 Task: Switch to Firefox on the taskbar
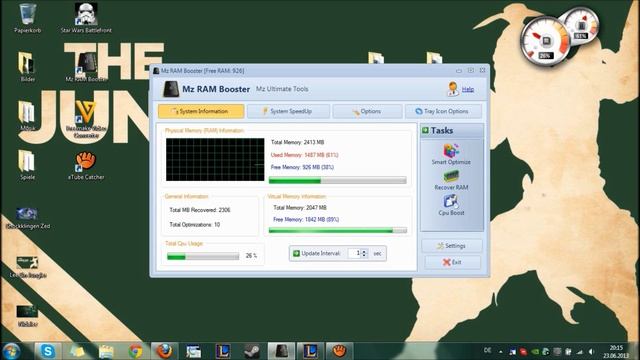pyautogui.click(x=164, y=351)
